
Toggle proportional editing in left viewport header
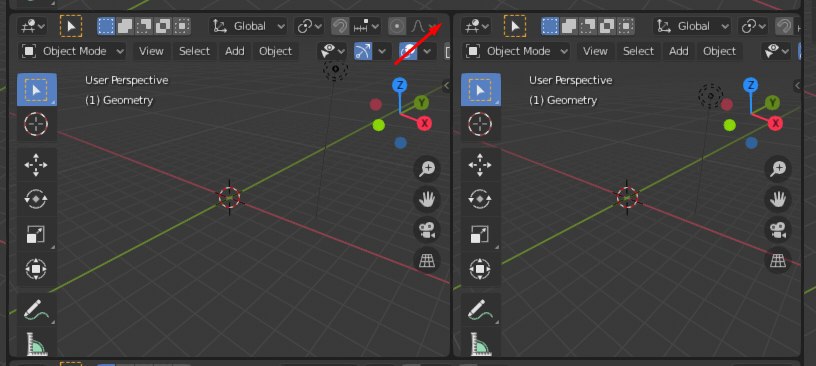pos(397,26)
